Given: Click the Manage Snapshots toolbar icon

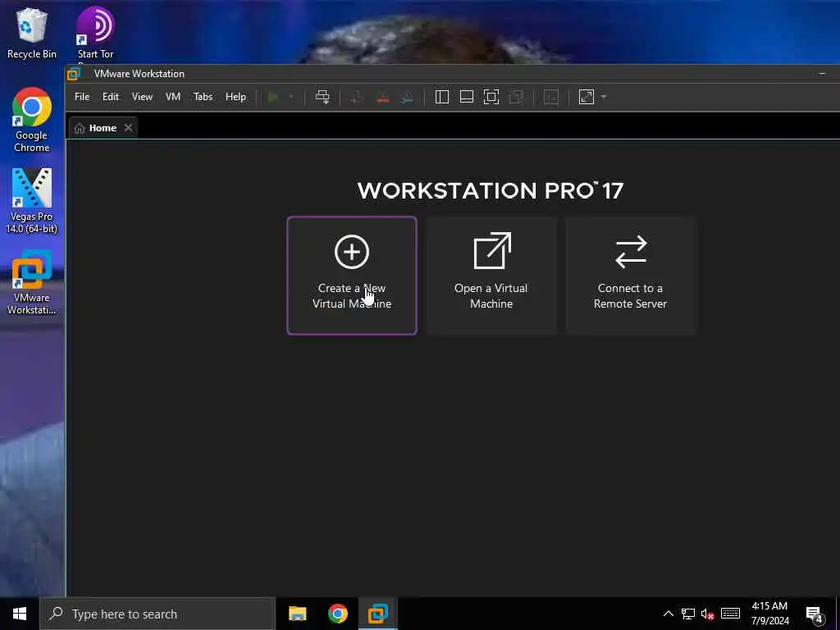Looking at the screenshot, I should (x=408, y=97).
